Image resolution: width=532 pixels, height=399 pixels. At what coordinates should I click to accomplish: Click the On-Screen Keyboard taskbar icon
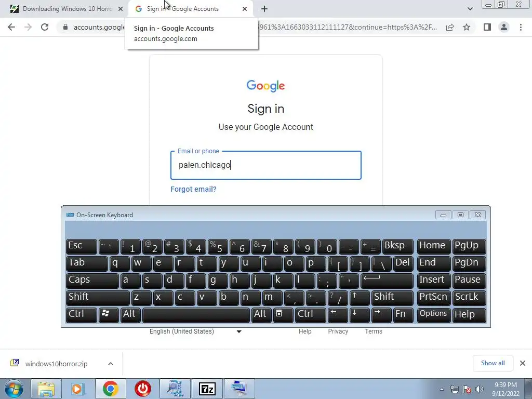coord(239,389)
